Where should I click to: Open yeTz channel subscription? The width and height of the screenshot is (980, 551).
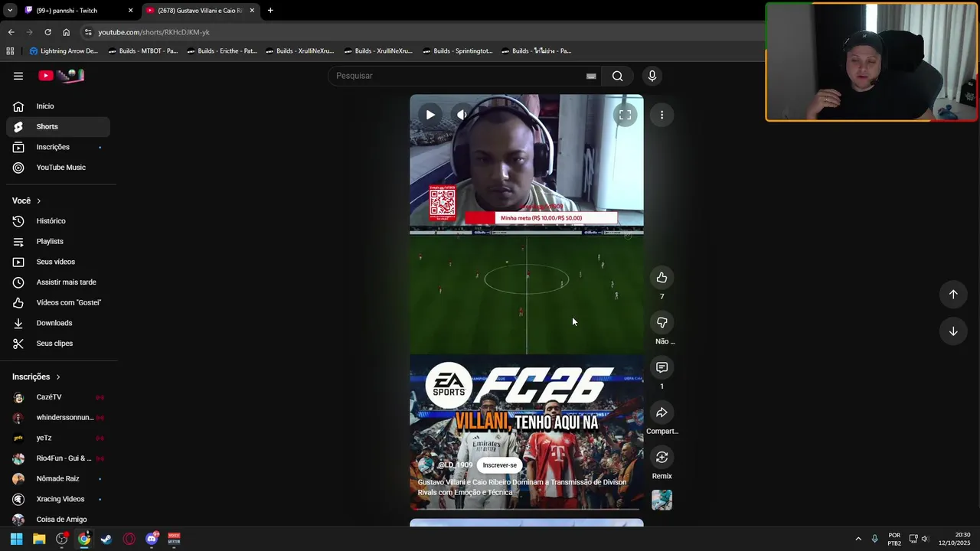click(x=58, y=438)
